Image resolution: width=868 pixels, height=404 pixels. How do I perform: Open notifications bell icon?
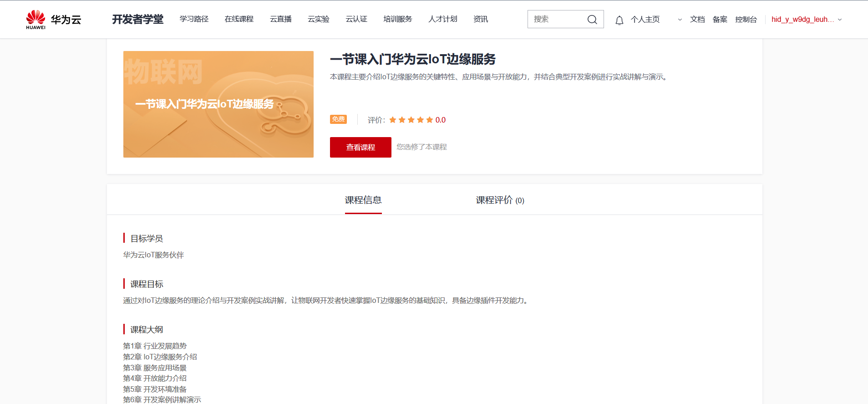(x=619, y=20)
